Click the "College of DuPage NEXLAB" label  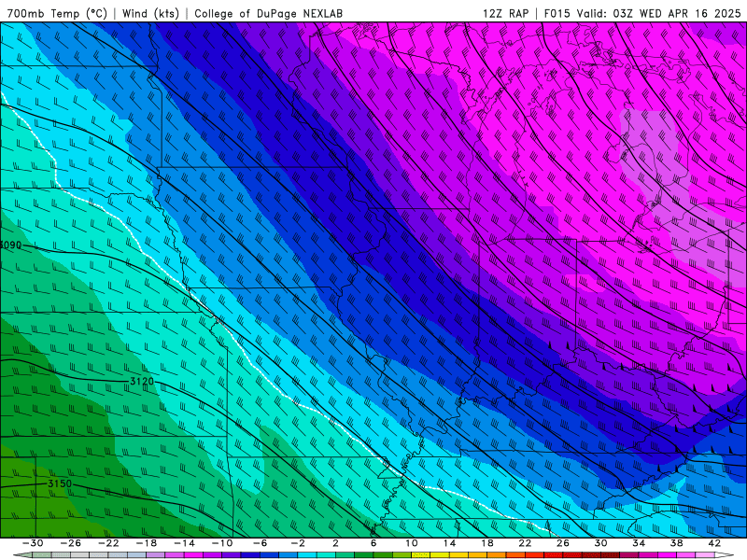click(268, 13)
